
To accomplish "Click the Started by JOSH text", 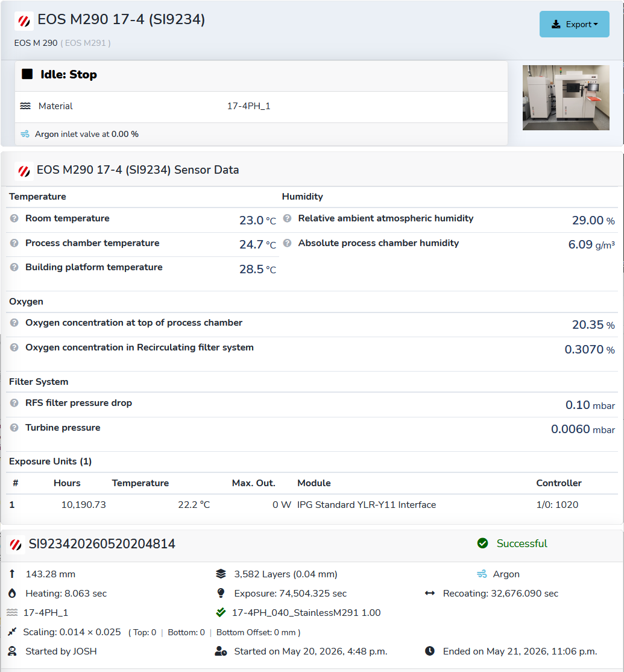I will 61,651.
